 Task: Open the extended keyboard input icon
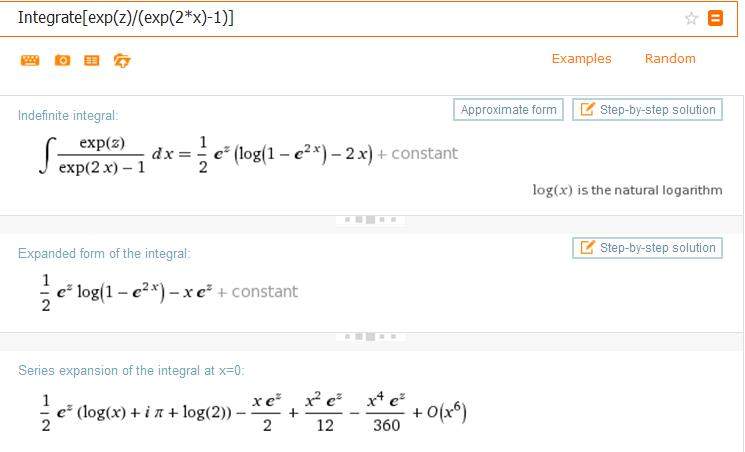30,60
